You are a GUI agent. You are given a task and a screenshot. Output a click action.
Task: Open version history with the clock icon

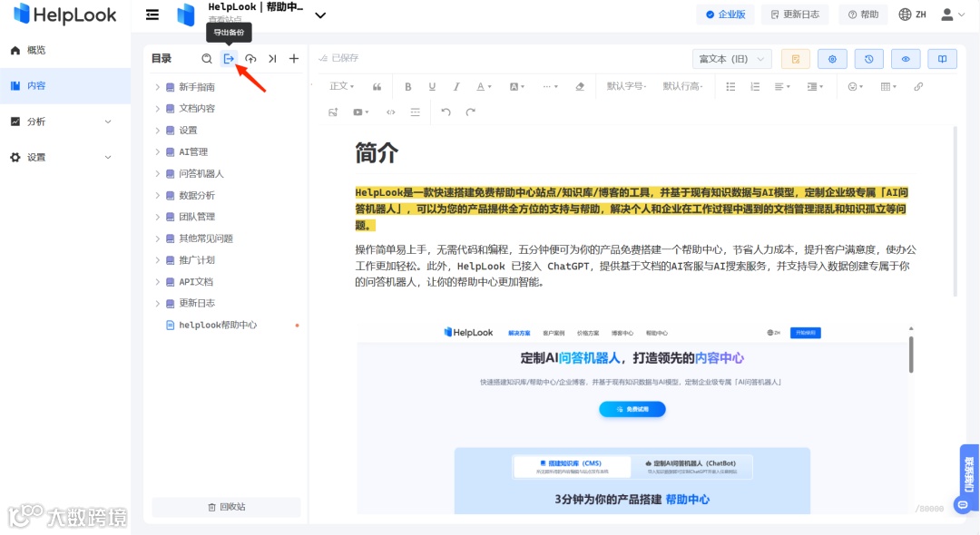pos(869,58)
